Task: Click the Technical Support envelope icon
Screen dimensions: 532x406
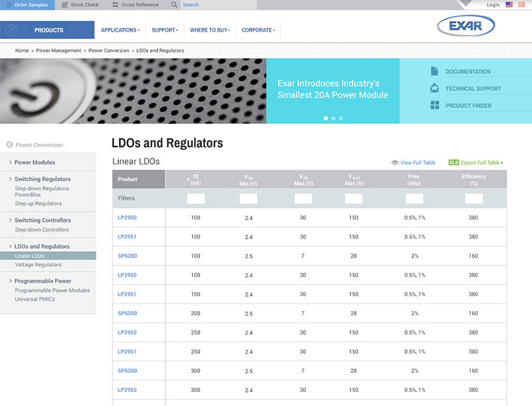Action: point(435,89)
